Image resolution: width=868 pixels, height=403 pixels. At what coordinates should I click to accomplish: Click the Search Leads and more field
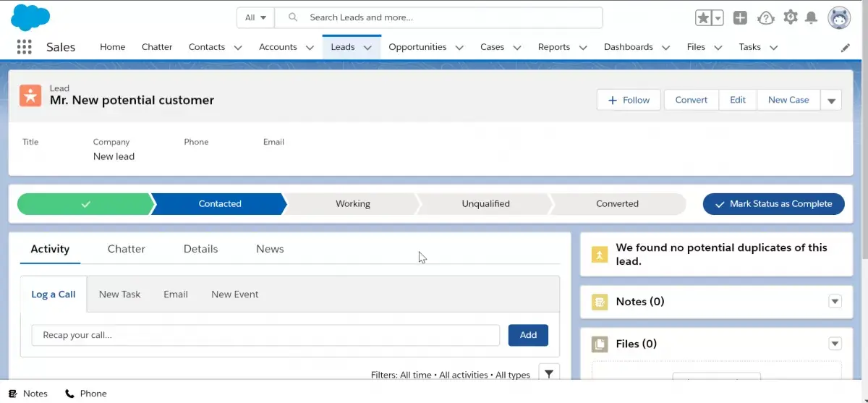tap(438, 17)
